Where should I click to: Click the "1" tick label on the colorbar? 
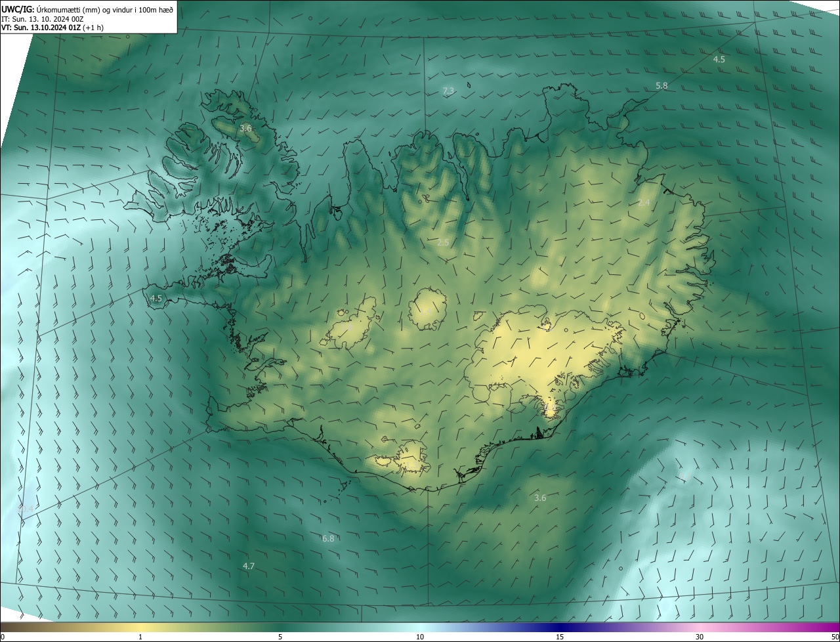140,637
